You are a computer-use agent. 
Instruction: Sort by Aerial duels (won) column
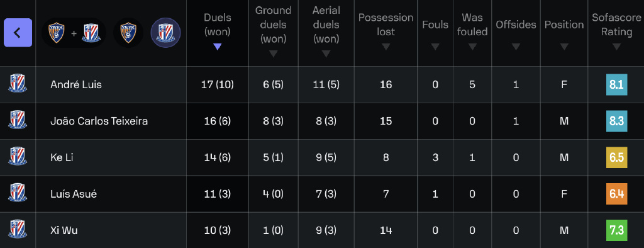pos(326,33)
